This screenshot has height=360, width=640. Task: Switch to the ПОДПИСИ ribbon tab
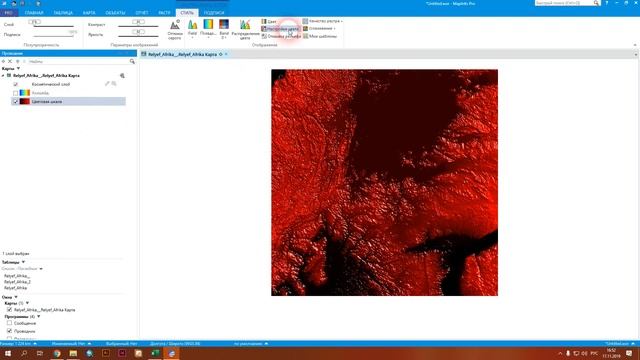pyautogui.click(x=213, y=13)
